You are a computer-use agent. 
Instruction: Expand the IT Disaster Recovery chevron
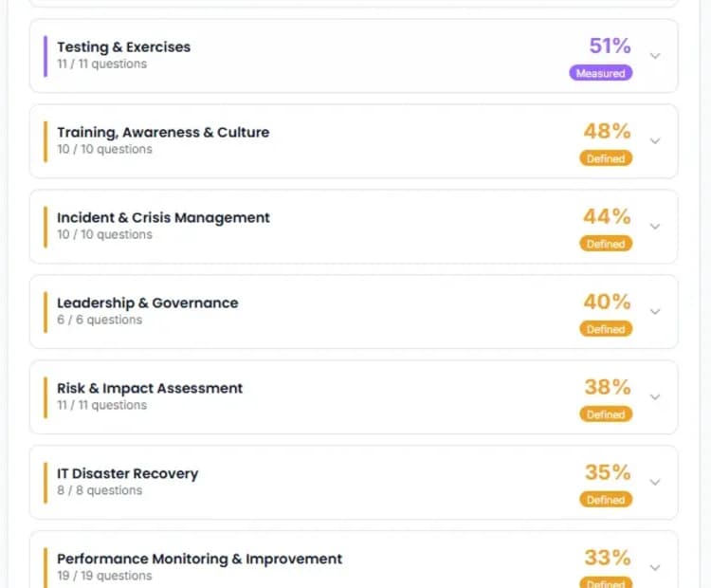(655, 483)
